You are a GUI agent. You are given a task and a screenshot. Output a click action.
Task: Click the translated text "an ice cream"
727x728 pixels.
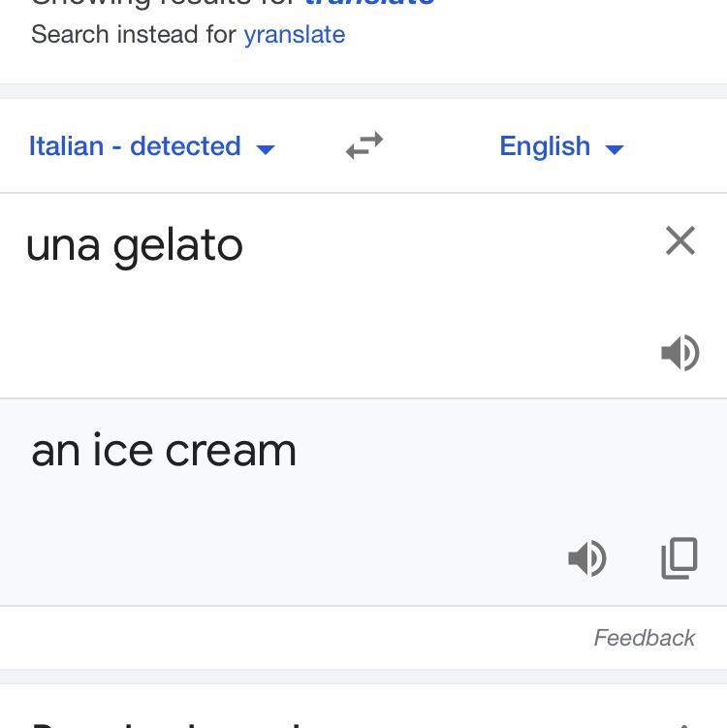pos(164,451)
